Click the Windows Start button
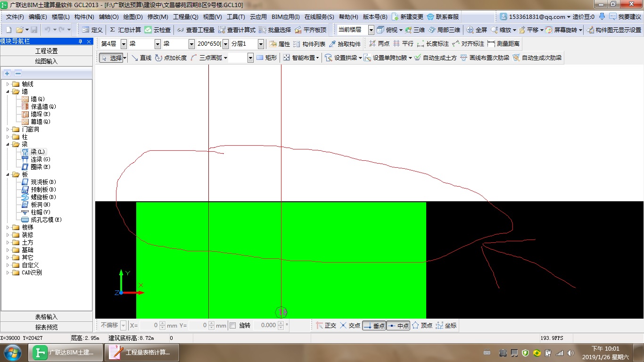The width and height of the screenshot is (644, 362). pyautogui.click(x=13, y=352)
